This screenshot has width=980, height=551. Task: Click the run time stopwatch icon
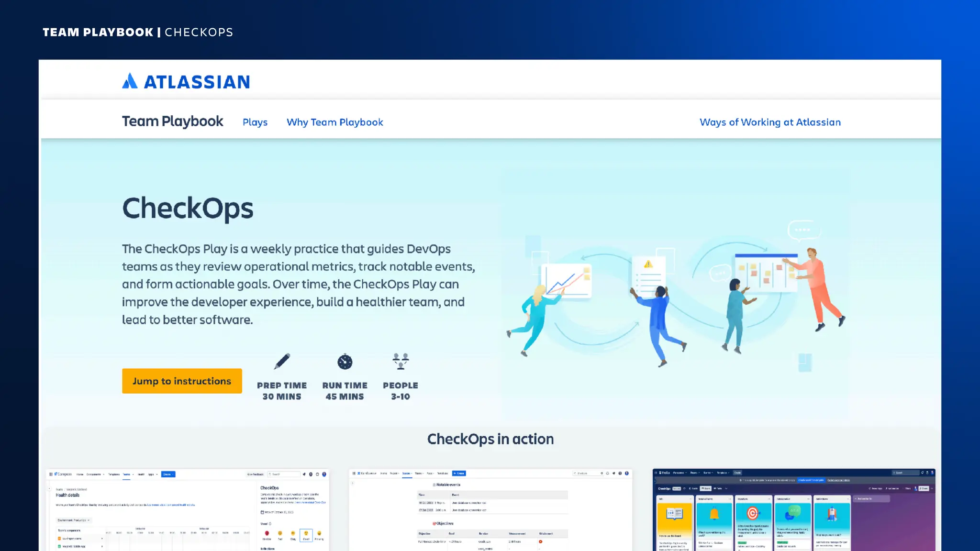pyautogui.click(x=345, y=362)
